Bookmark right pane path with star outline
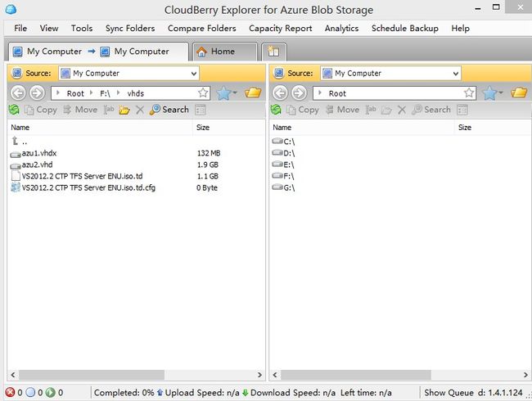The image size is (532, 401). (469, 93)
